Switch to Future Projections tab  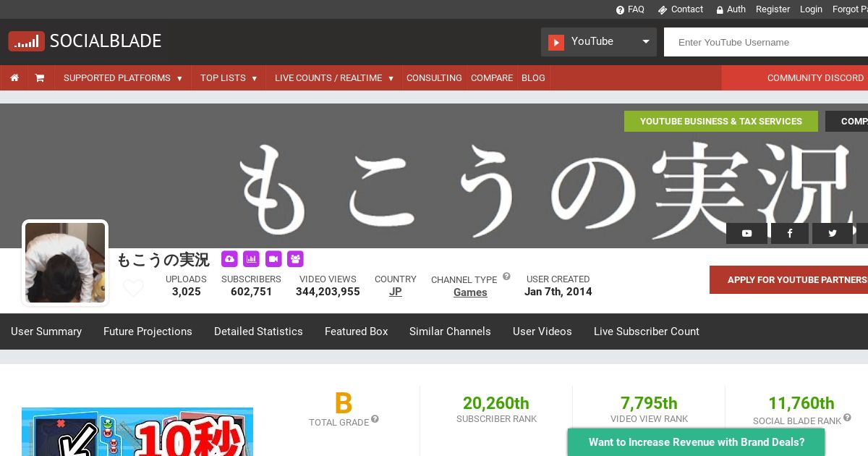coord(148,332)
